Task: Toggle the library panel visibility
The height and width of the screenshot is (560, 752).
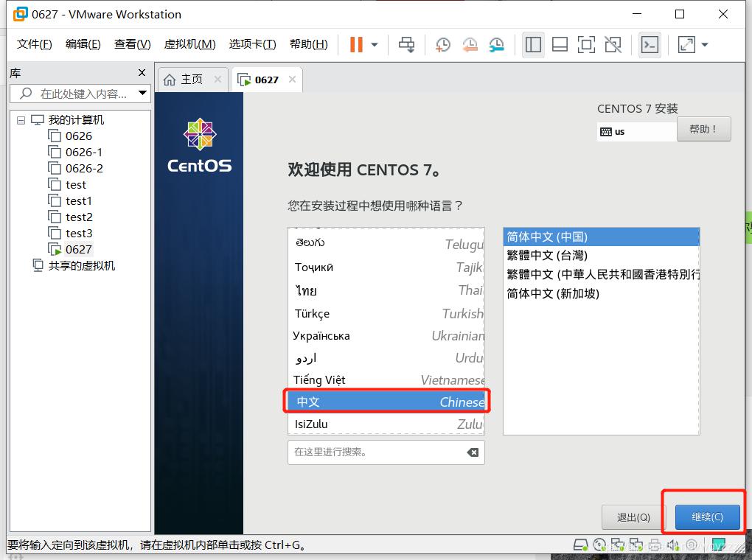Action: (x=533, y=45)
